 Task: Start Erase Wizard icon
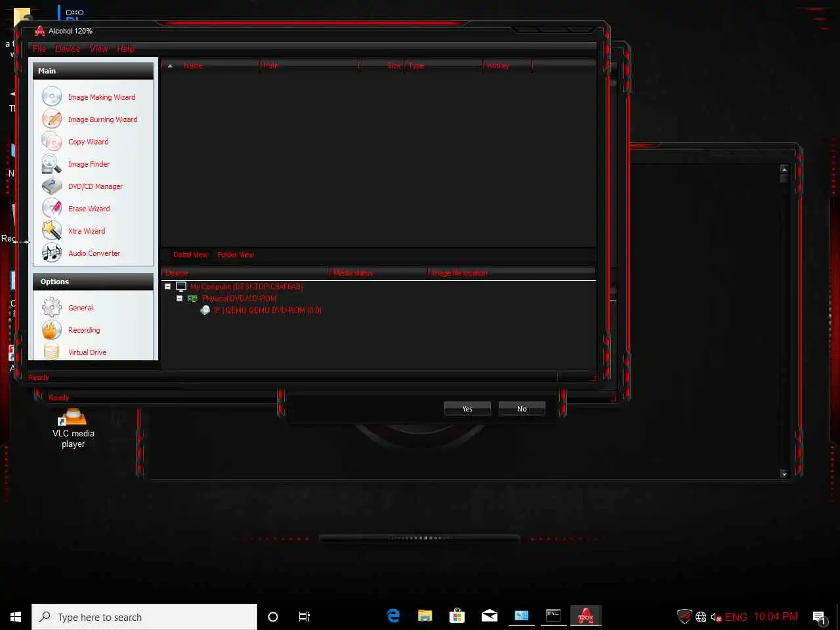(x=52, y=208)
